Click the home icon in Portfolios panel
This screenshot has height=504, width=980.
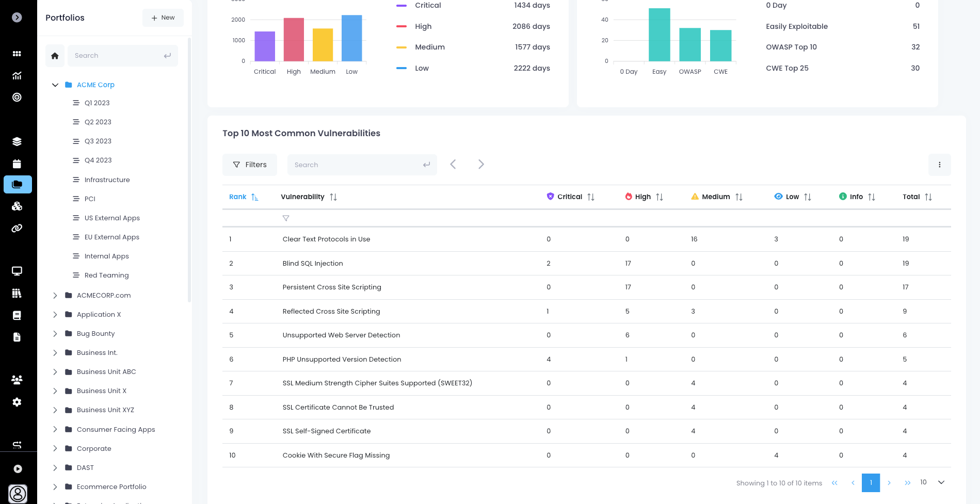pos(55,56)
